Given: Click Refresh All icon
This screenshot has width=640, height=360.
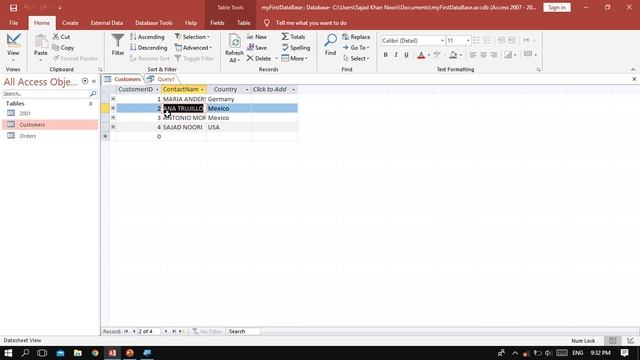Looking at the screenshot, I should click(x=234, y=41).
